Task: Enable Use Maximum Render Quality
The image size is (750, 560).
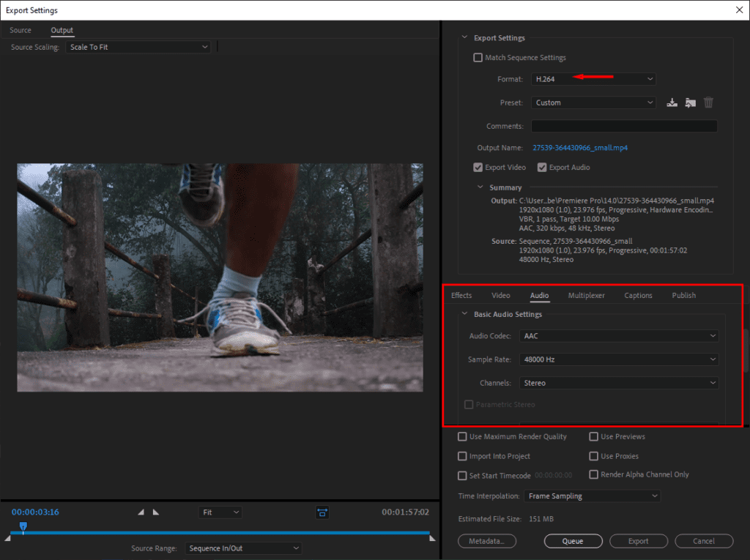Action: click(462, 436)
